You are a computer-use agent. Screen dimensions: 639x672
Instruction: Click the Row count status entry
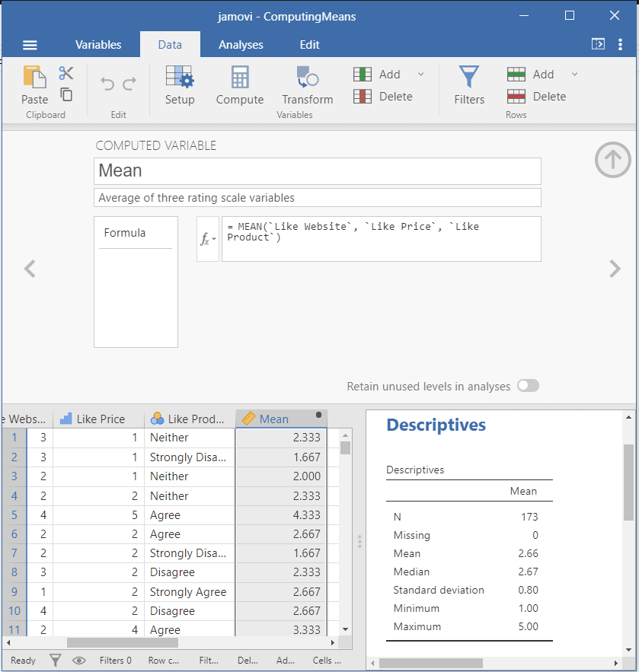pos(164,661)
